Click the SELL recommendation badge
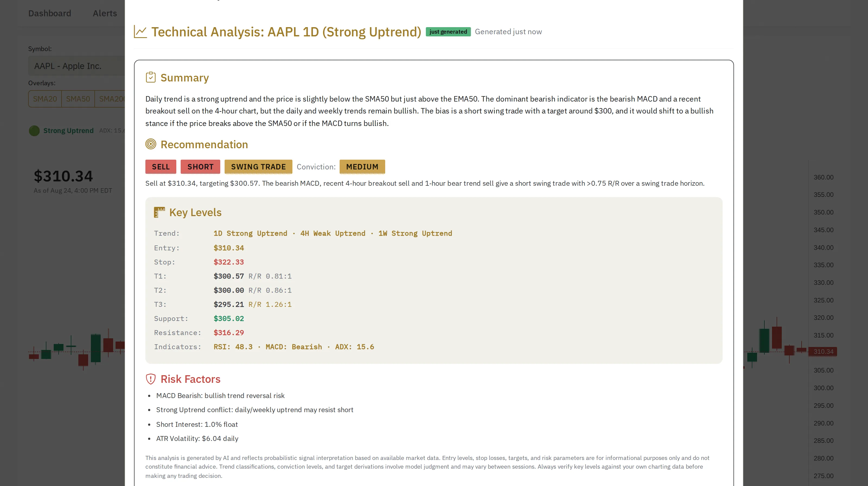 coord(161,167)
